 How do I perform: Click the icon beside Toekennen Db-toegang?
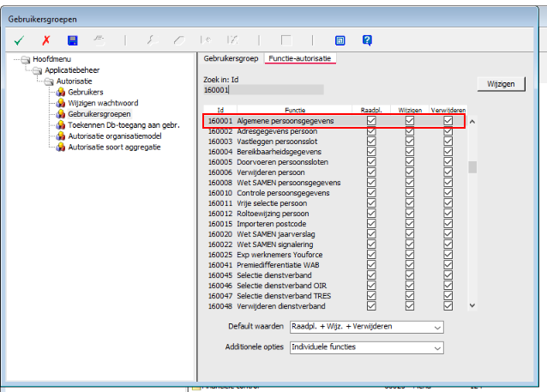[61, 125]
